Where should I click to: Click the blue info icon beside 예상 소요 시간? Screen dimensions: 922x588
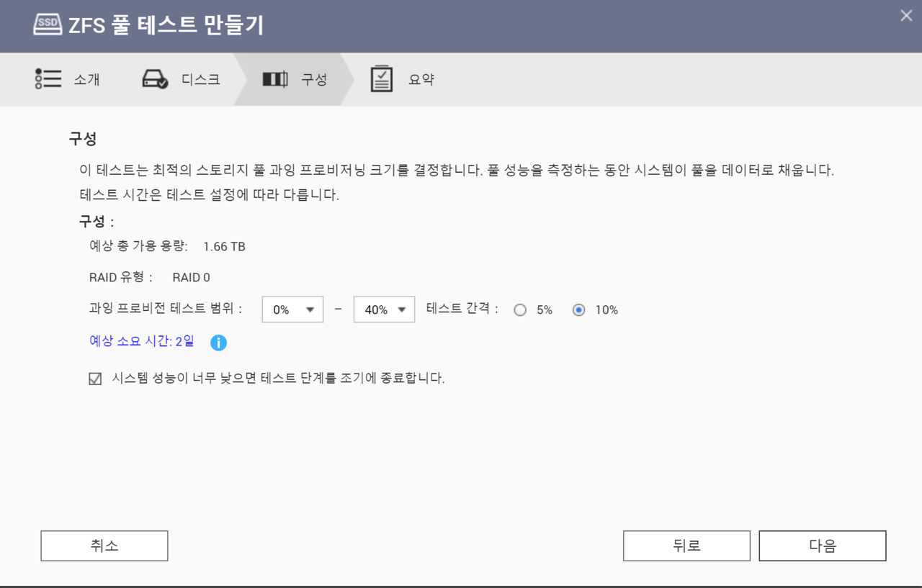218,343
